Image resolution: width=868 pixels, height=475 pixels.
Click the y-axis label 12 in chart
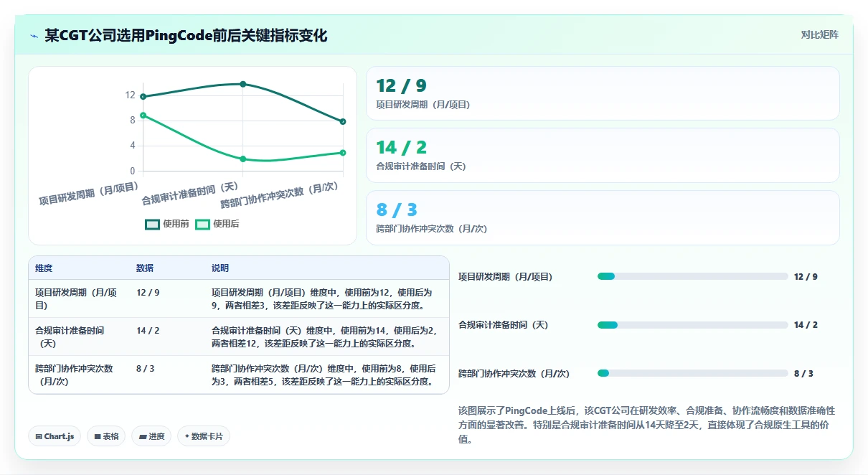click(130, 95)
